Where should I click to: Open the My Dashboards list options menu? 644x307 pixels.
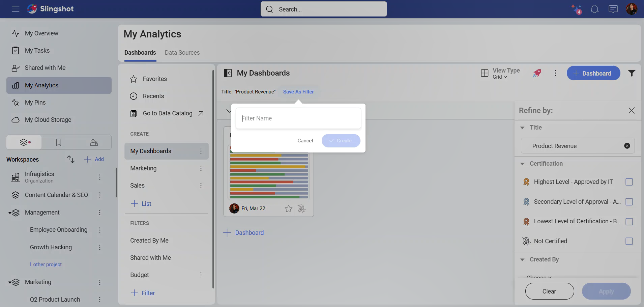201,151
